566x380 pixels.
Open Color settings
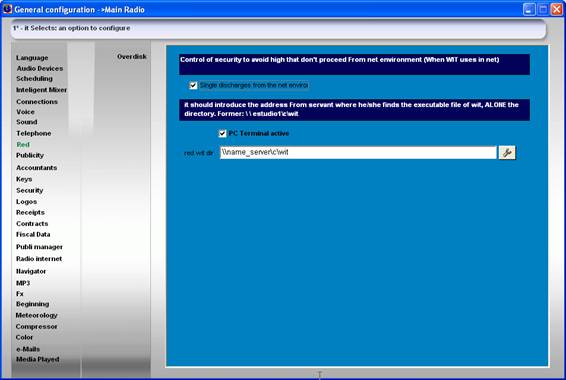coord(24,337)
